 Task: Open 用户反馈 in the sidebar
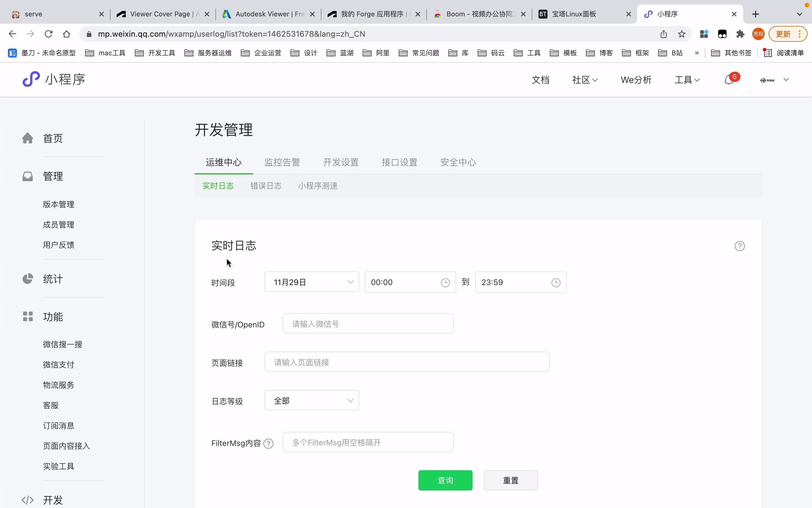pyautogui.click(x=59, y=245)
